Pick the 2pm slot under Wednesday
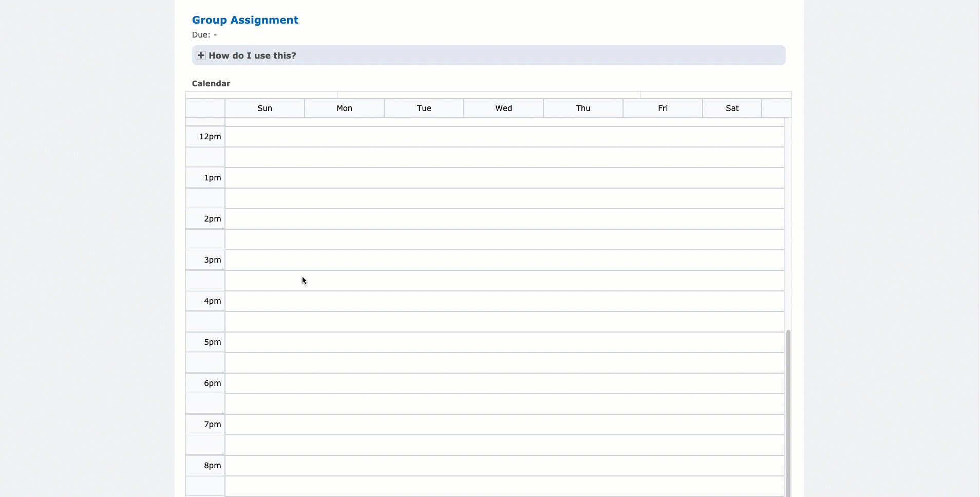980x497 pixels. pyautogui.click(x=503, y=219)
